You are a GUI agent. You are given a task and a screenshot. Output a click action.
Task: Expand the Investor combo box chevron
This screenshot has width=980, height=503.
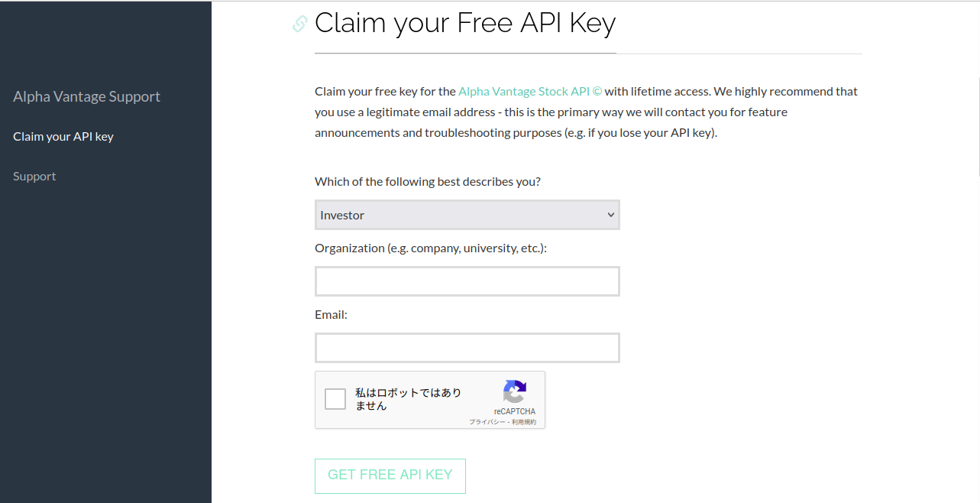pyautogui.click(x=609, y=215)
